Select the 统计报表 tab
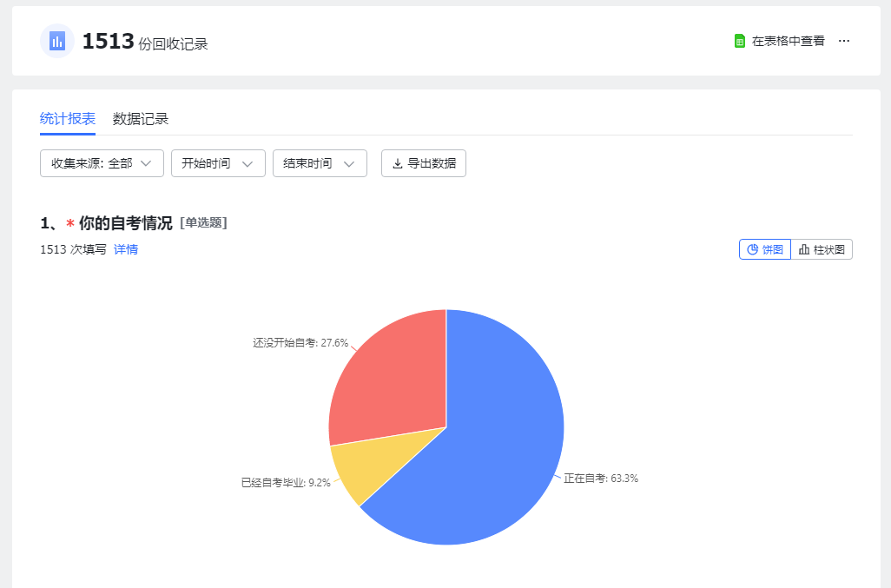The image size is (891, 588). [68, 119]
